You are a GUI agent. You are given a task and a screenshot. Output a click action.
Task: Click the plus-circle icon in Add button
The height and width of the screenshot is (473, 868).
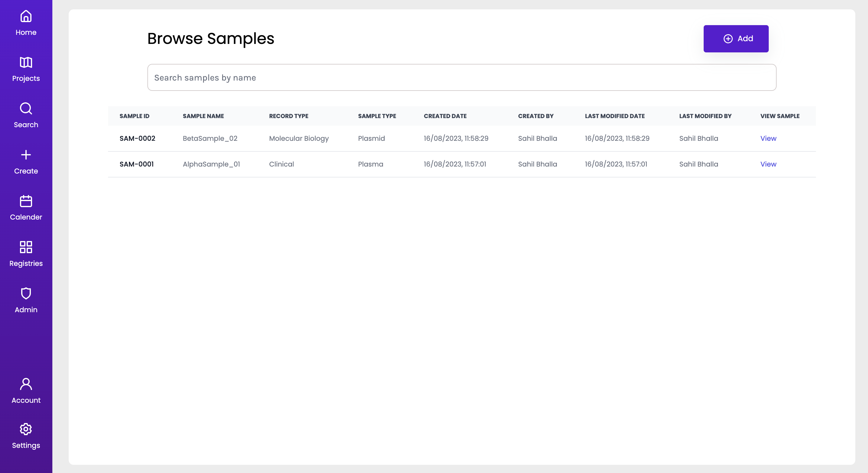[728, 39]
